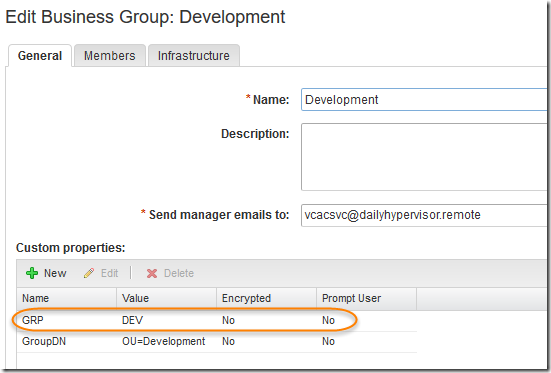Click the Name input field

(424, 100)
